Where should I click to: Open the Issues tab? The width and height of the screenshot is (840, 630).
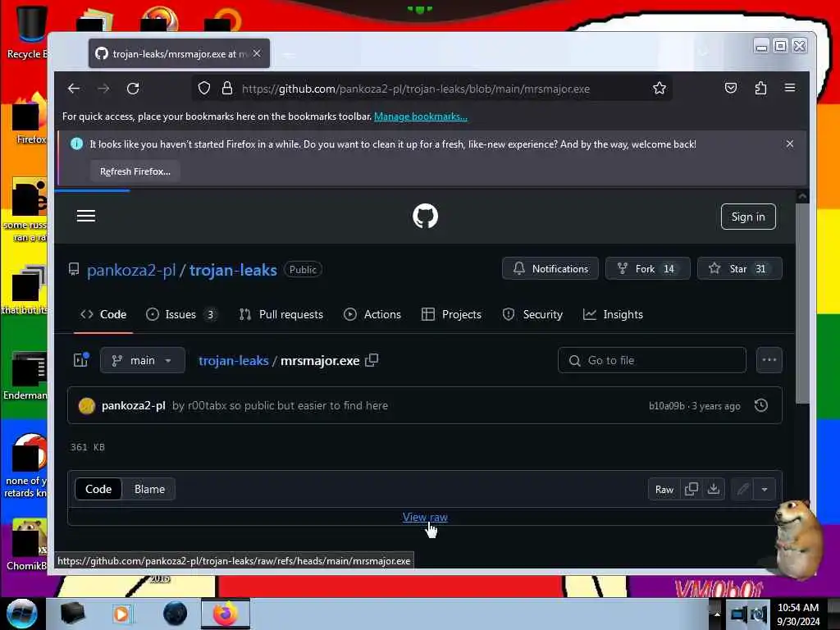tap(181, 314)
